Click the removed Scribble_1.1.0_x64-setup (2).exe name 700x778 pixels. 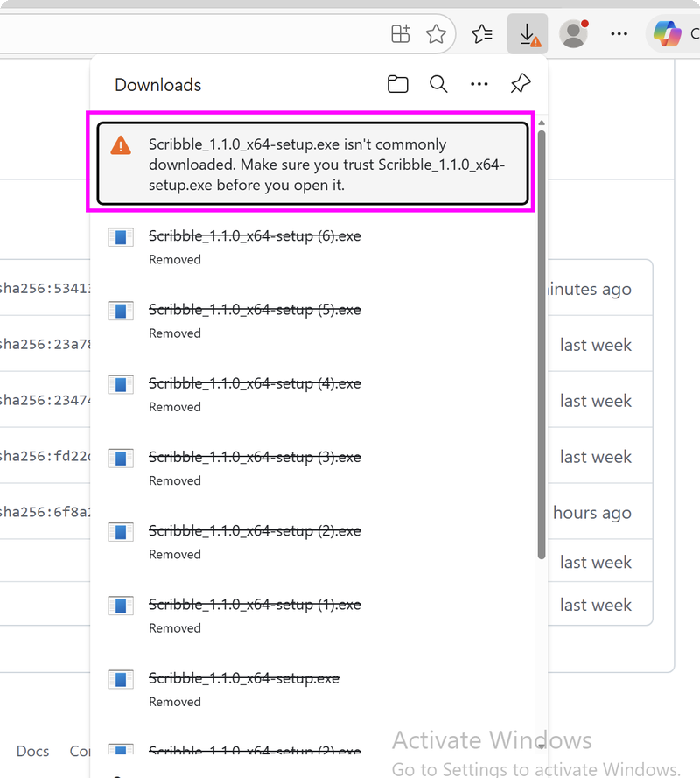coord(255,531)
